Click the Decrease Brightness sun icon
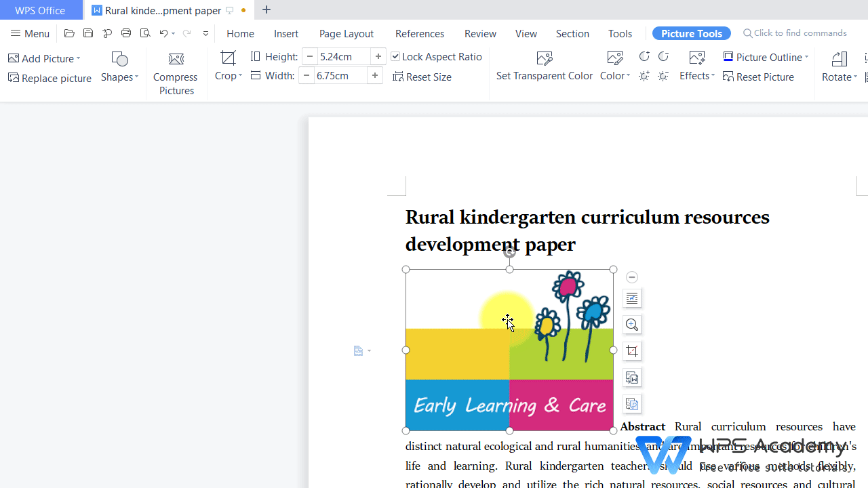The width and height of the screenshot is (868, 488). [x=663, y=77]
